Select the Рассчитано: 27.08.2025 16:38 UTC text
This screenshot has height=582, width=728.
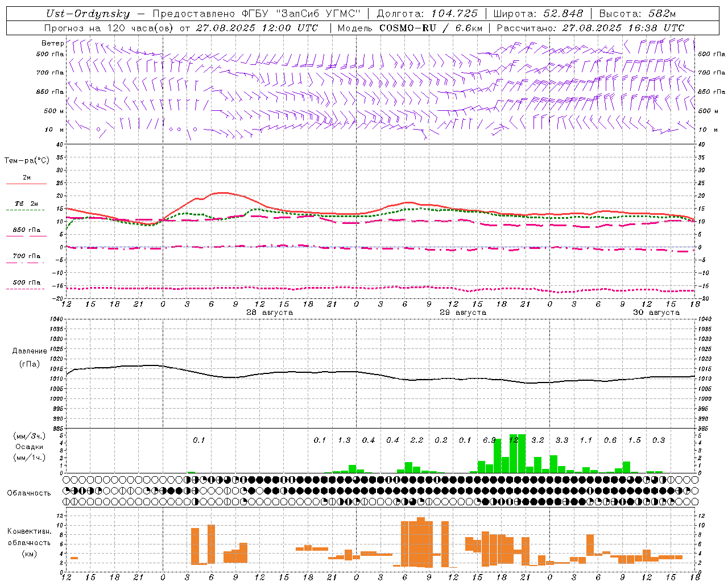590,28
